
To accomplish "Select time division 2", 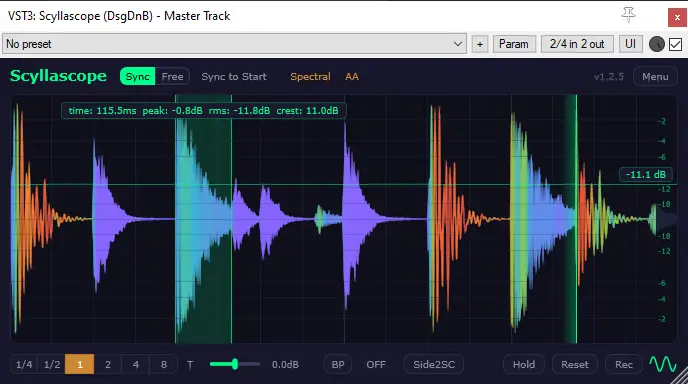I will click(108, 364).
